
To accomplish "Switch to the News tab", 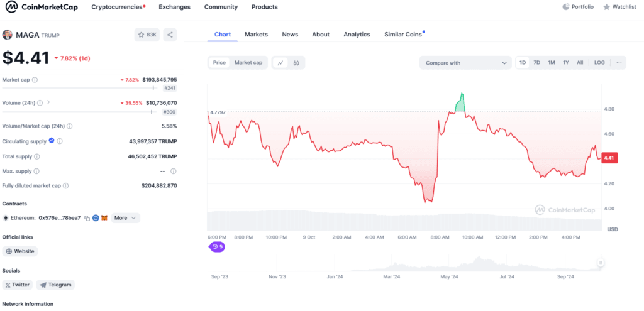I will [290, 35].
